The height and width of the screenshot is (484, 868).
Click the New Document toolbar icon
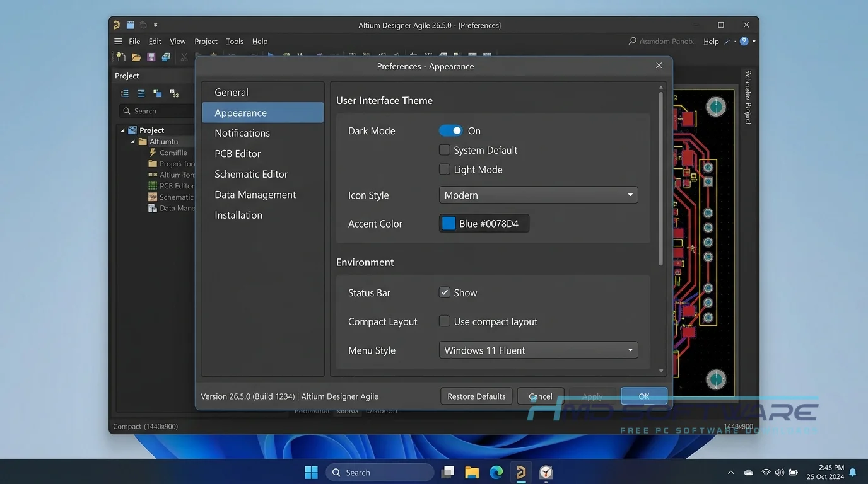pos(121,57)
